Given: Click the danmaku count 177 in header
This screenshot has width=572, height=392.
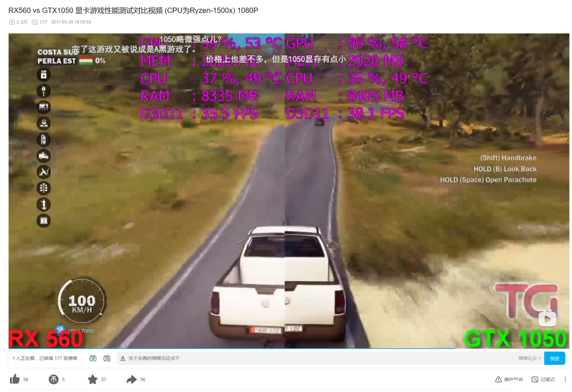Looking at the screenshot, I should 39,22.
